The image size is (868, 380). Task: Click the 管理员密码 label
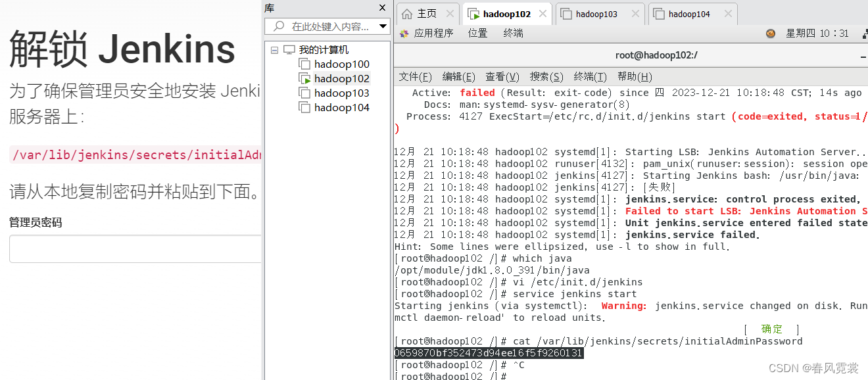pyautogui.click(x=36, y=222)
